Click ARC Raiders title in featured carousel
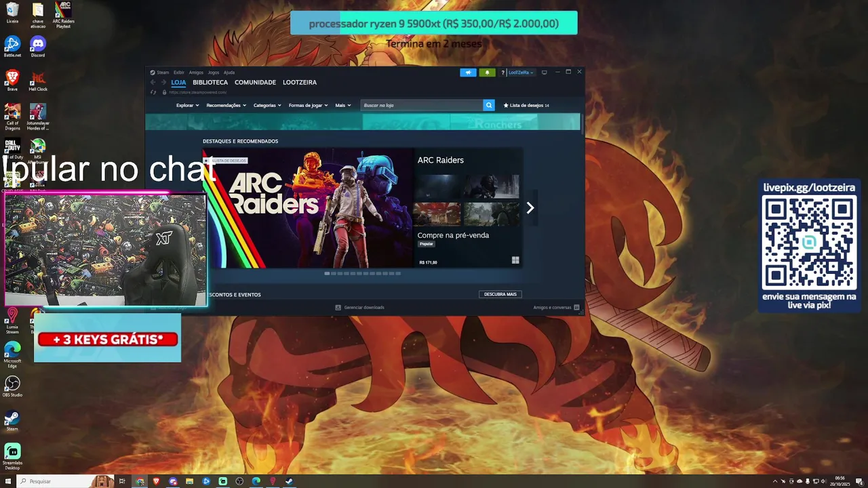Screen dimensions: 868x488 click(x=441, y=160)
